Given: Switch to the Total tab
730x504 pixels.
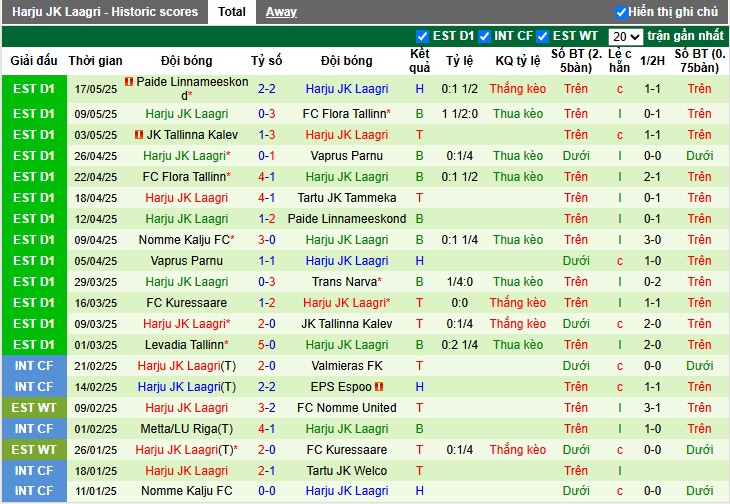Looking at the screenshot, I should tap(232, 12).
